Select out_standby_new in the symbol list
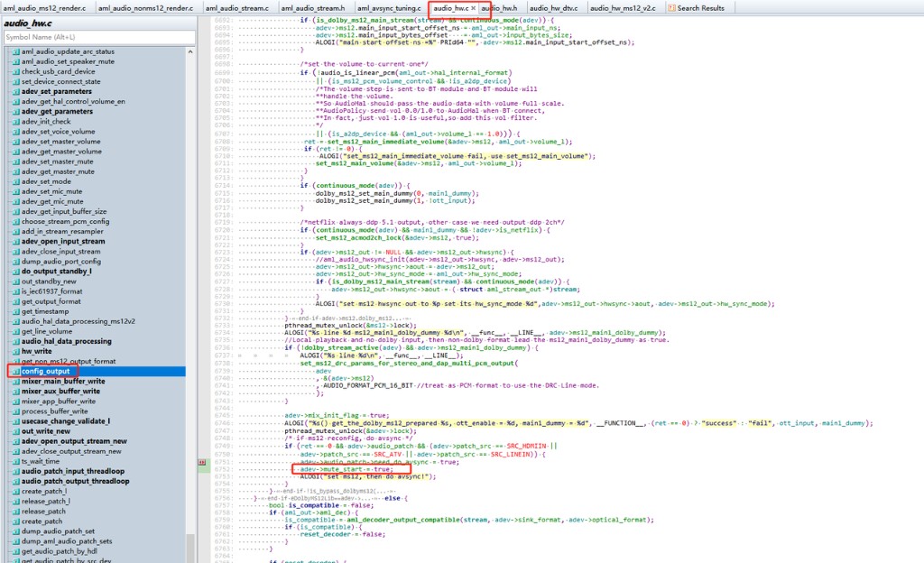The height and width of the screenshot is (563, 924). pyautogui.click(x=49, y=282)
